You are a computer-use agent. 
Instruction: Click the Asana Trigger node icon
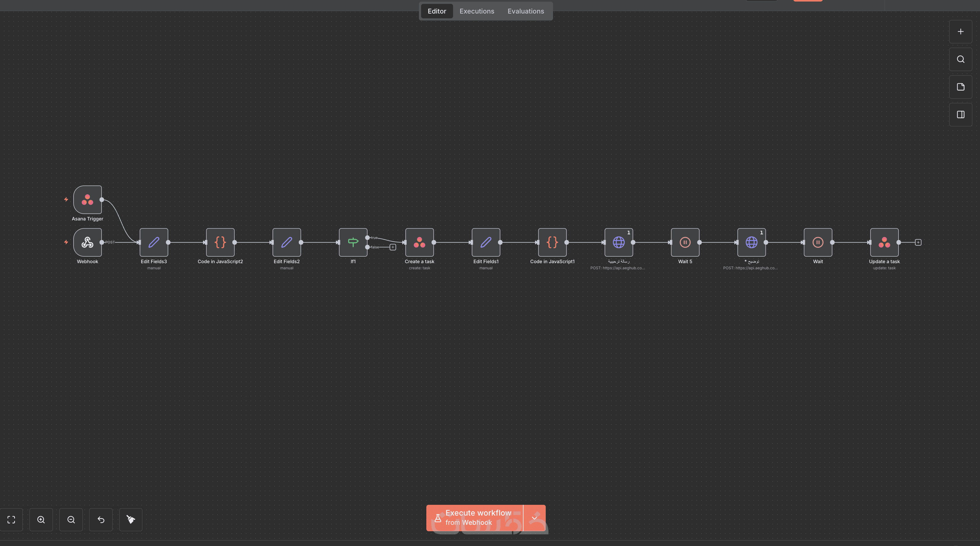87,200
